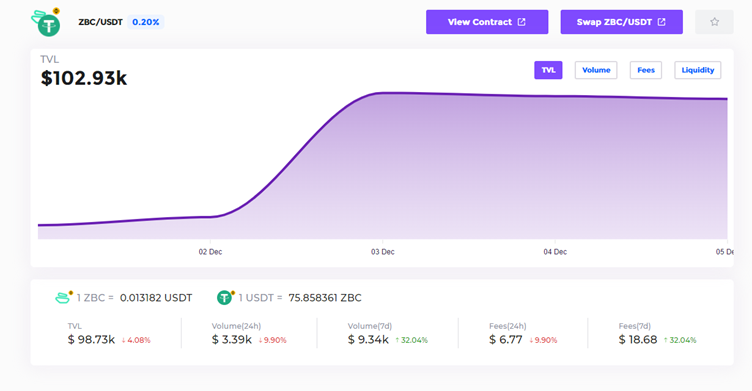Viewport: 752px width, 391px height.
Task: Click the external link icon on Swap ZBC/USDT
Action: click(x=661, y=22)
